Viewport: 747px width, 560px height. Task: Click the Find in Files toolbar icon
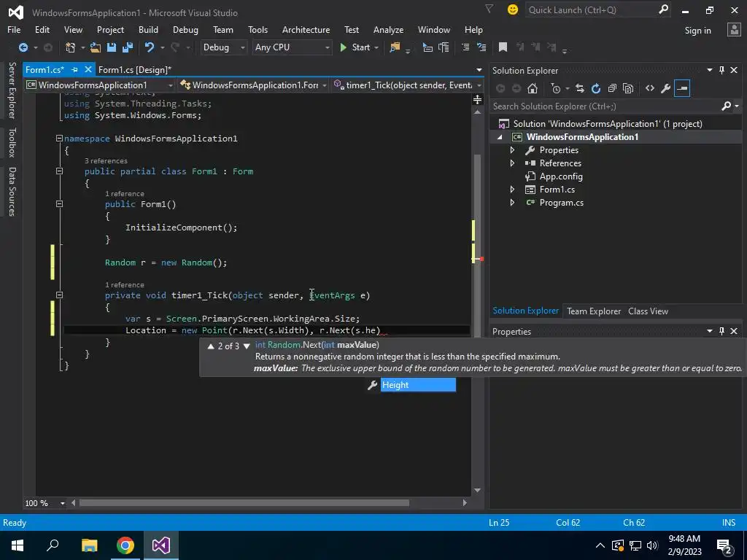point(395,47)
